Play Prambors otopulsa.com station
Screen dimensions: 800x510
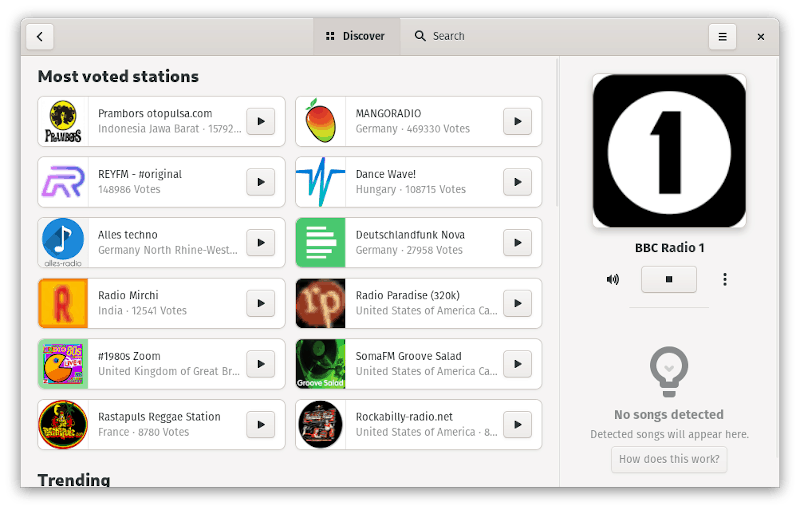(x=261, y=121)
